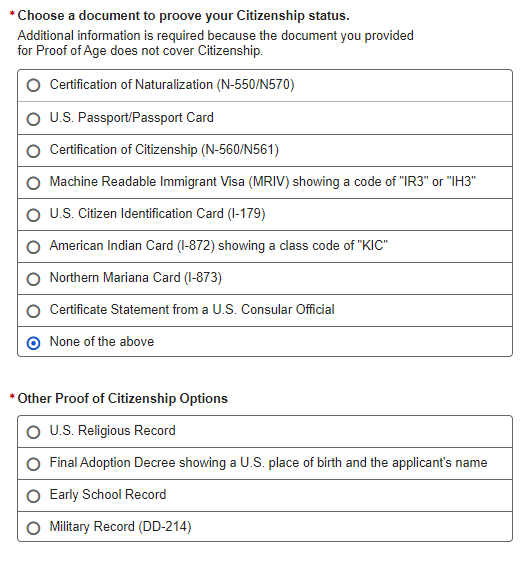
Task: Click the Other Proof of Citizenship Options heading
Action: click(x=123, y=399)
